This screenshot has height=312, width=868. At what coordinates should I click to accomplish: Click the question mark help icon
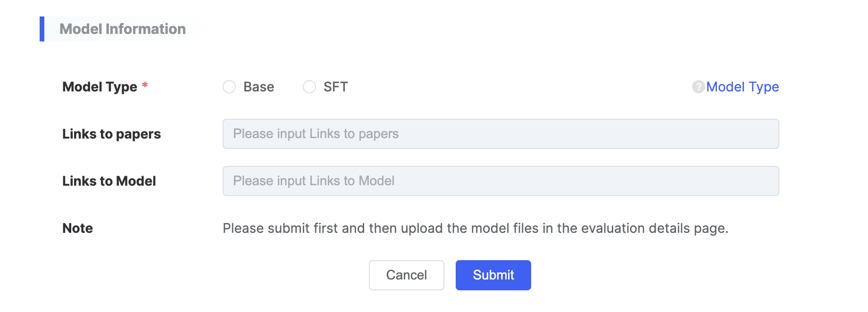tap(698, 87)
